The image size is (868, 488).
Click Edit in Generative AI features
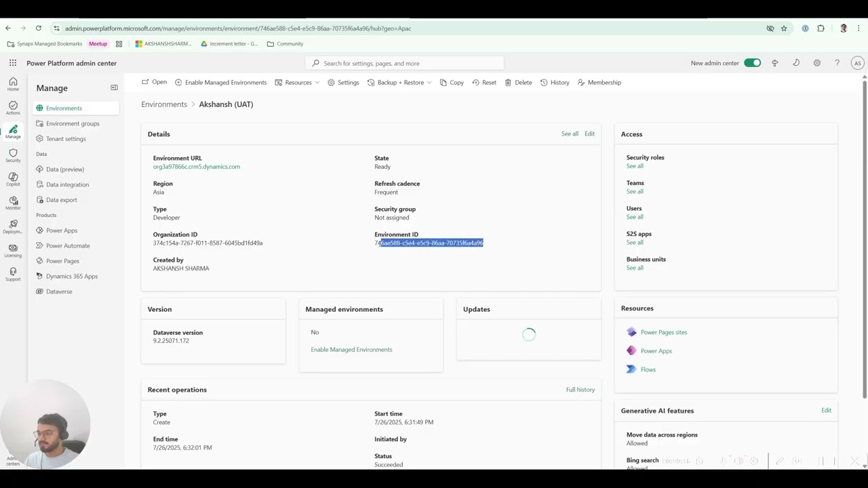point(826,410)
